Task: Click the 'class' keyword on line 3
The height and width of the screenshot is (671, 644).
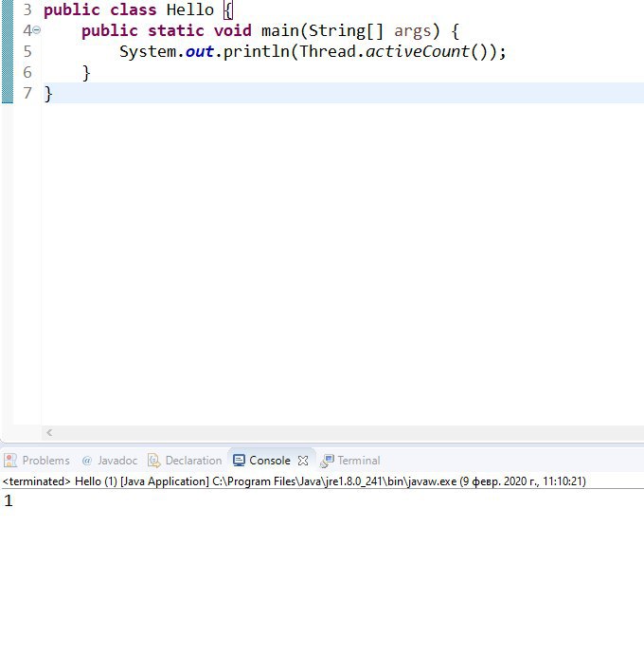Action: (134, 9)
